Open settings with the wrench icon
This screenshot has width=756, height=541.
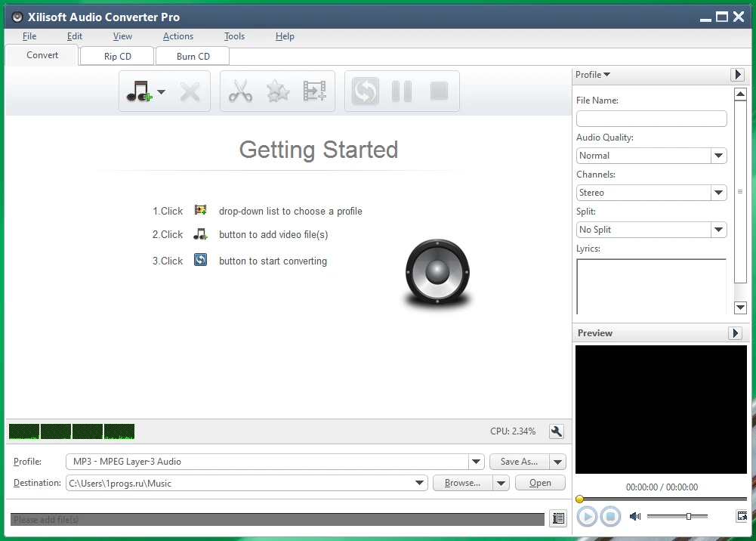pyautogui.click(x=557, y=431)
